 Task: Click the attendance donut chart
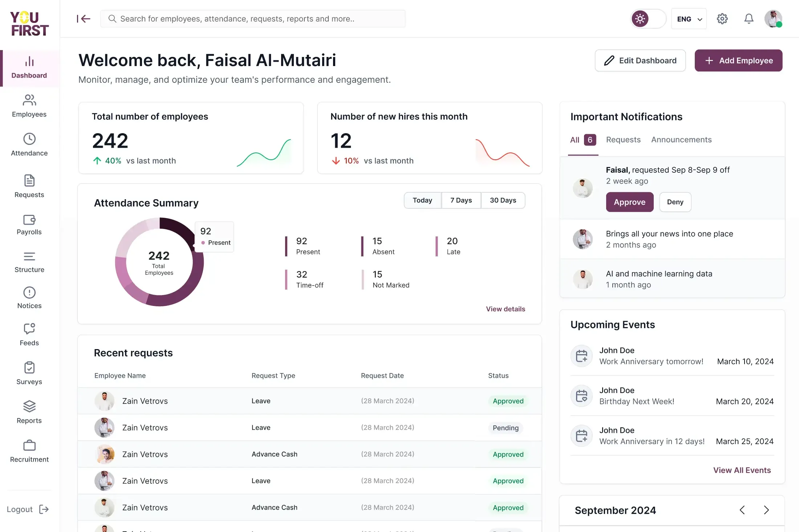point(159,262)
